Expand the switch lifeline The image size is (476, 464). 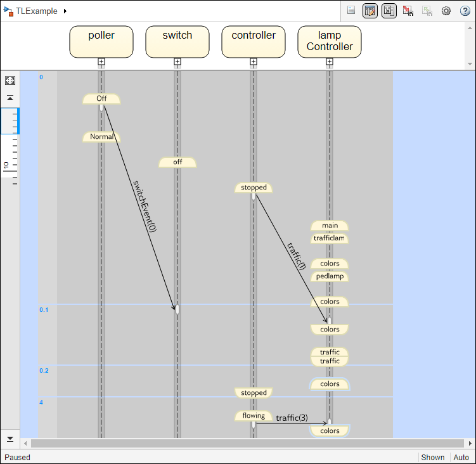(177, 61)
